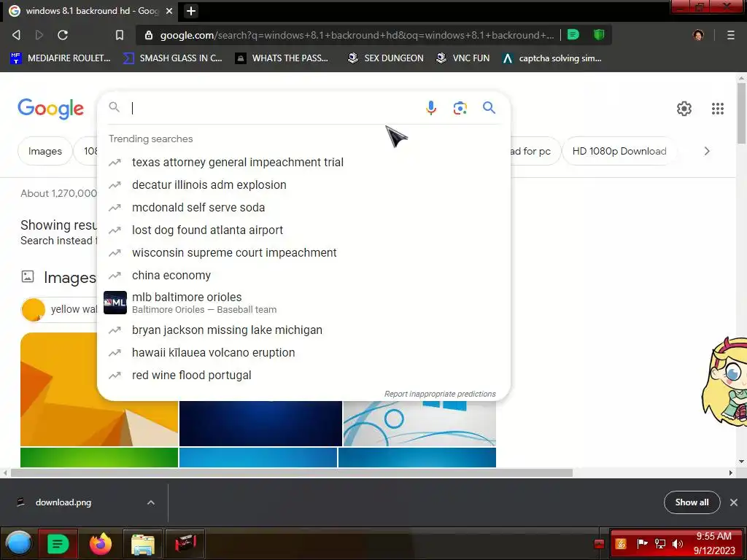Choose suggestion mcdonald self serve soda
The width and height of the screenshot is (747, 560).
[303, 208]
